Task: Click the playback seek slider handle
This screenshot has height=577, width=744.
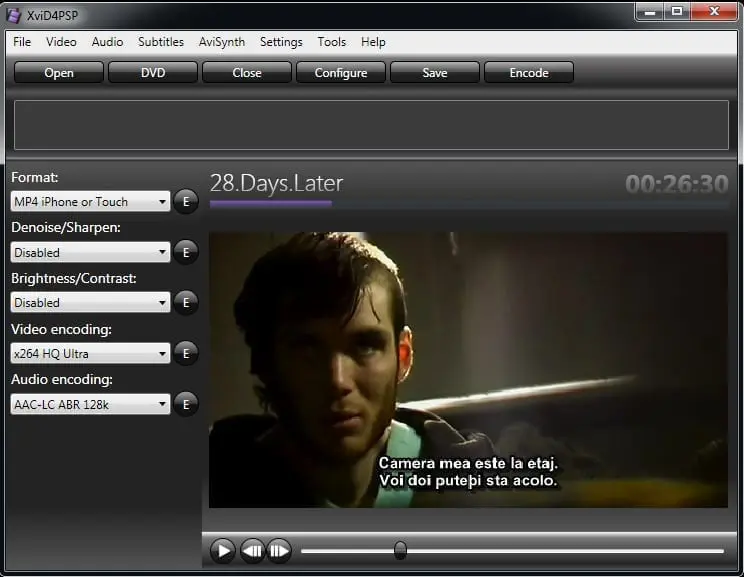Action: [x=400, y=550]
